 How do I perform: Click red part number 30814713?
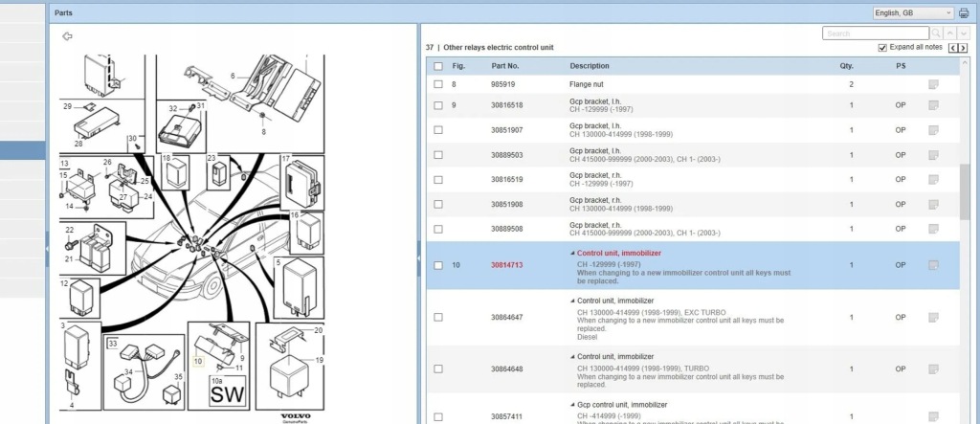(507, 265)
